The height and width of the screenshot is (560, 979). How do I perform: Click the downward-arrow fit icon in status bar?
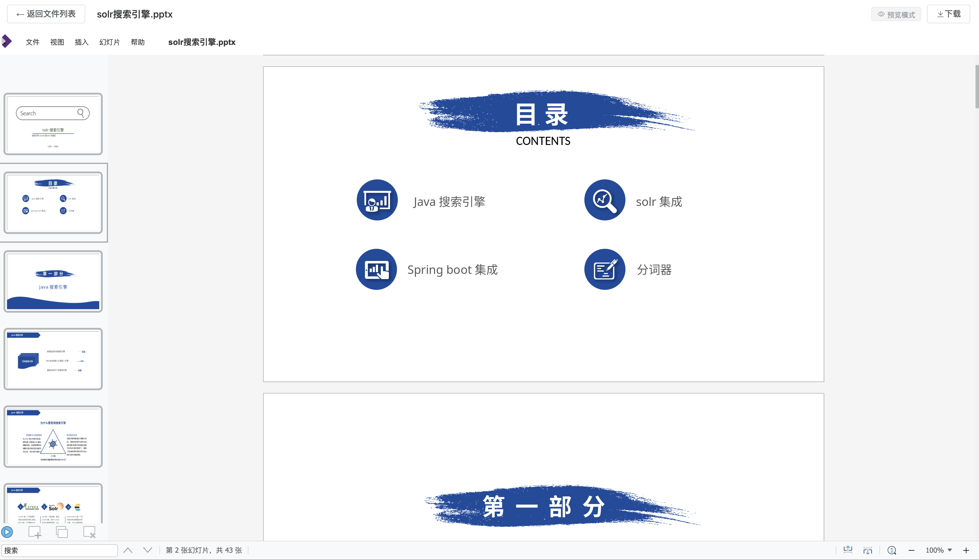(867, 550)
